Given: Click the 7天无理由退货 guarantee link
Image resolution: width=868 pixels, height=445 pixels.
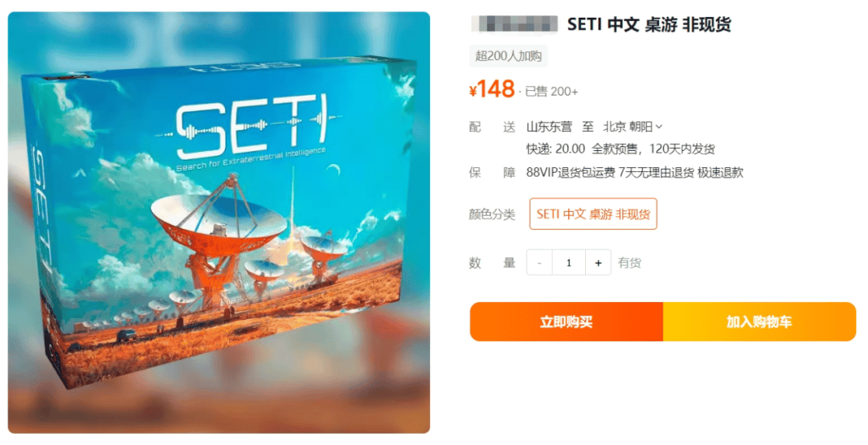Looking at the screenshot, I should [x=656, y=173].
